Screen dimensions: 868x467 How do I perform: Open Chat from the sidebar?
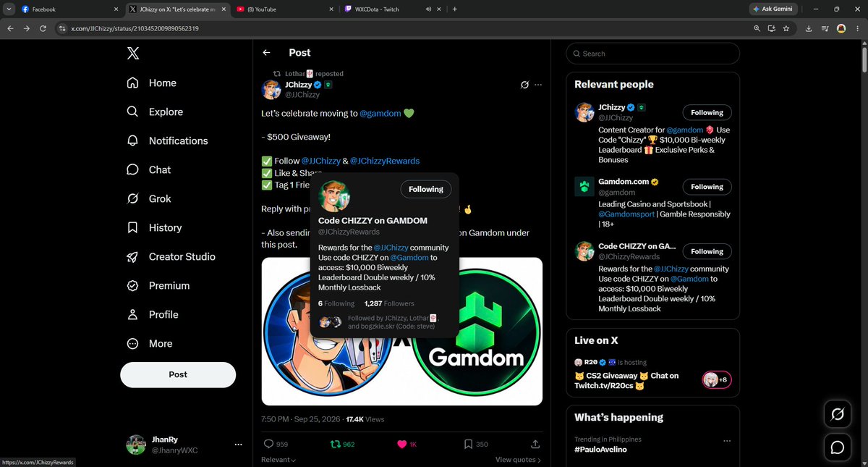[149, 169]
